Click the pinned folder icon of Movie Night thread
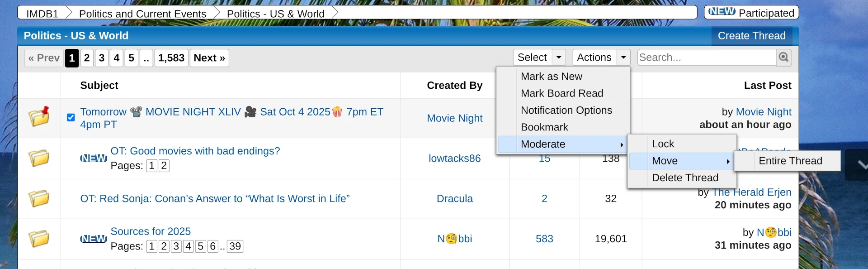The image size is (868, 269). [x=39, y=117]
